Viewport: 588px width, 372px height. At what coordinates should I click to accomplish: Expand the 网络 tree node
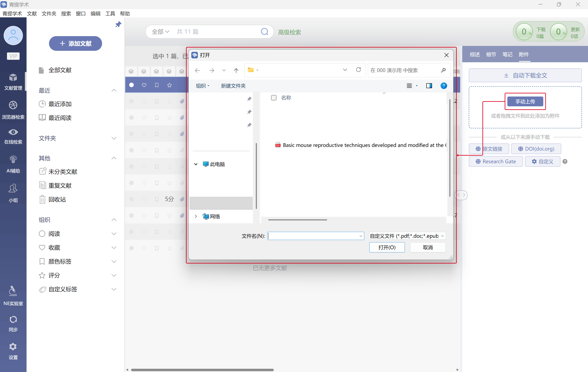click(196, 216)
